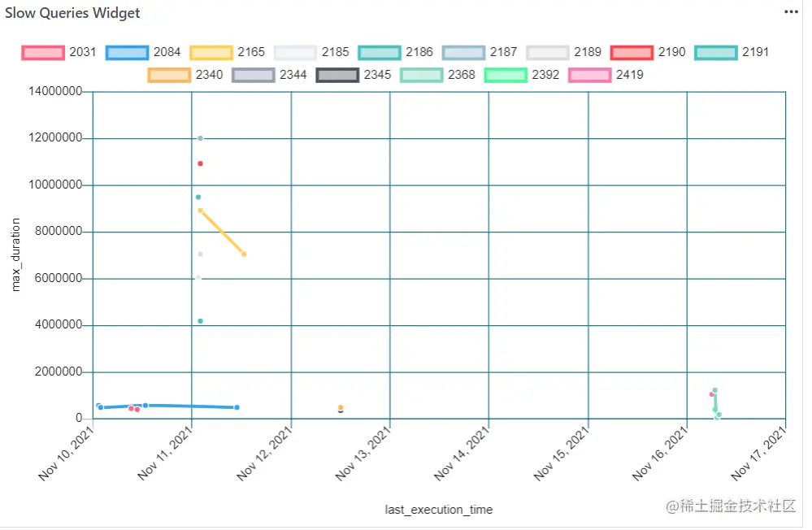
Task: Click the green 2392 color swatch
Action: (x=506, y=75)
